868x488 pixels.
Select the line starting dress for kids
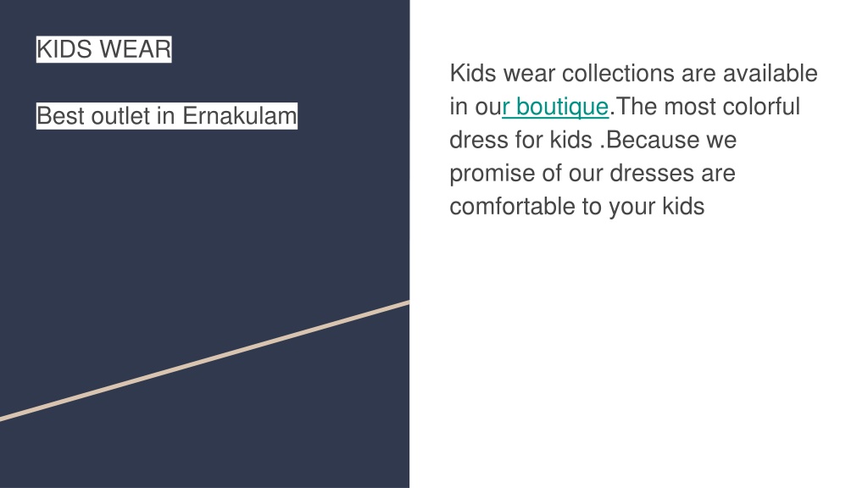(593, 140)
